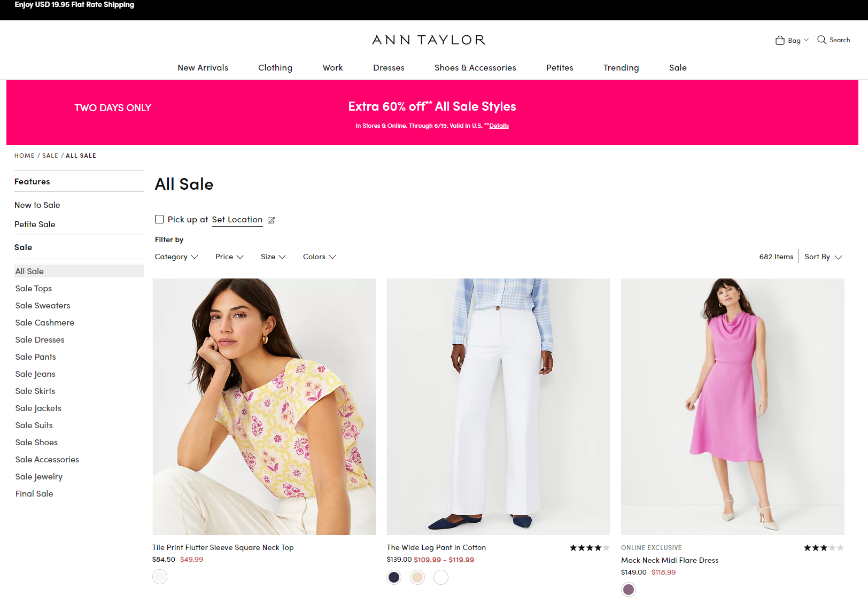Click the search magnifier icon
The image size is (868, 604).
(821, 40)
